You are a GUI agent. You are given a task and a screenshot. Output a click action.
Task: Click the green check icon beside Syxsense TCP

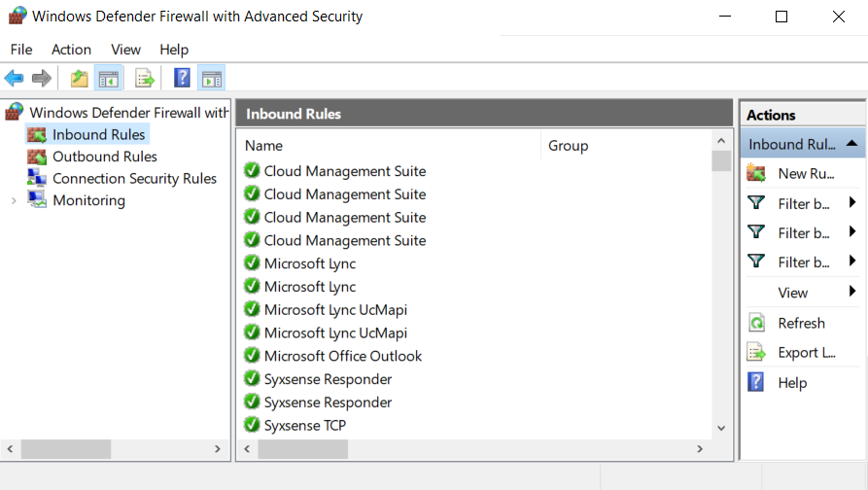tap(252, 425)
